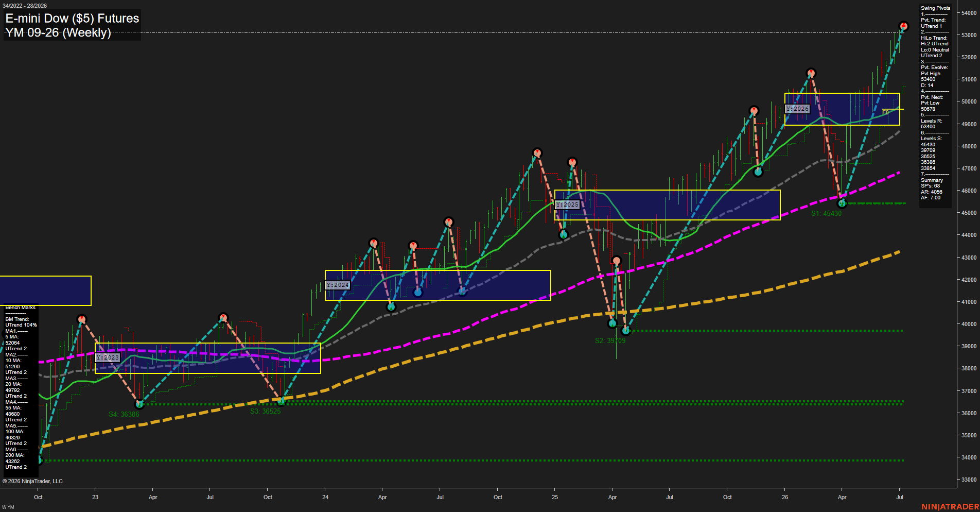Click the '26' year tick on time axis
Image resolution: width=980 pixels, height=512 pixels.
(x=785, y=497)
